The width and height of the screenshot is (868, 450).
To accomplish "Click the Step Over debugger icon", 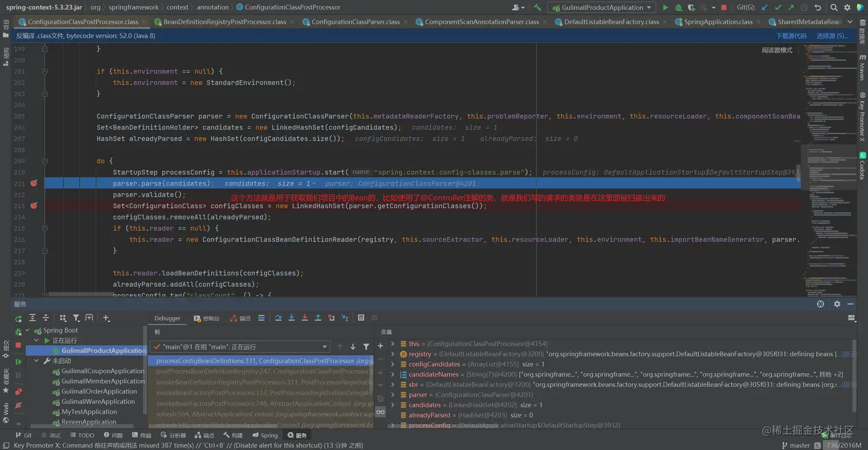I will pyautogui.click(x=278, y=318).
